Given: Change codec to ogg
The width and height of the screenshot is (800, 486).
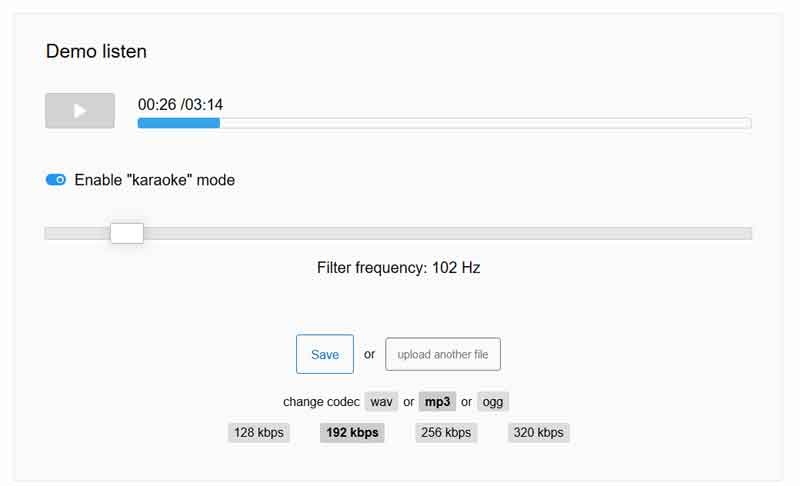Looking at the screenshot, I should point(493,402).
